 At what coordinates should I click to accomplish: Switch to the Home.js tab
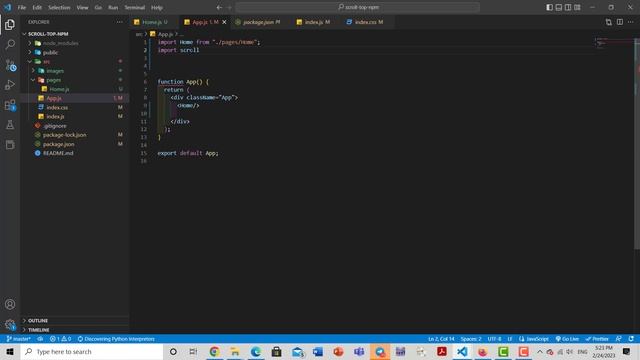[154, 22]
